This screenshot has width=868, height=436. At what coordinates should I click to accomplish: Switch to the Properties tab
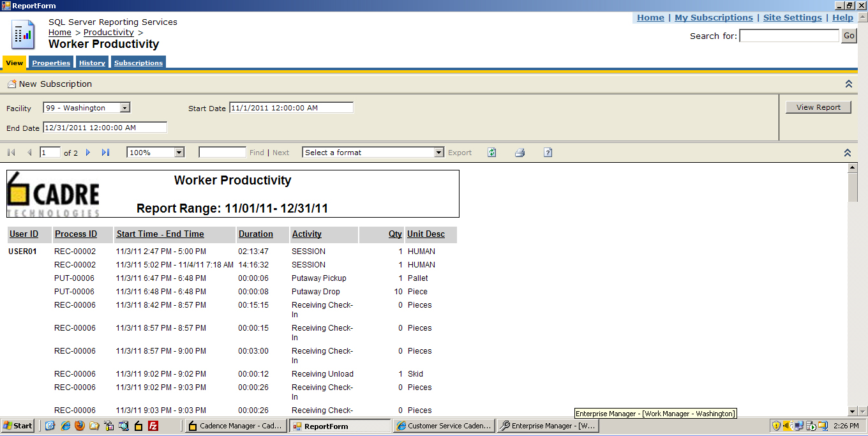(x=51, y=62)
